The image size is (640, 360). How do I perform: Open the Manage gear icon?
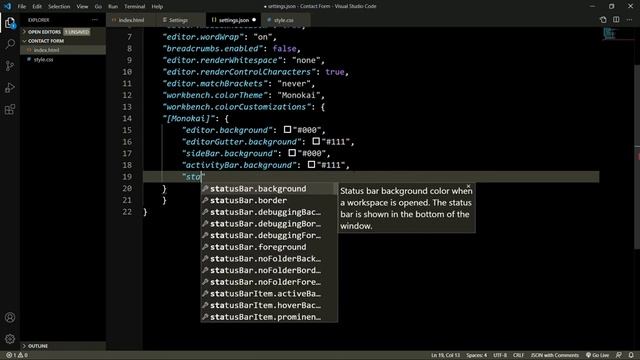[10, 339]
